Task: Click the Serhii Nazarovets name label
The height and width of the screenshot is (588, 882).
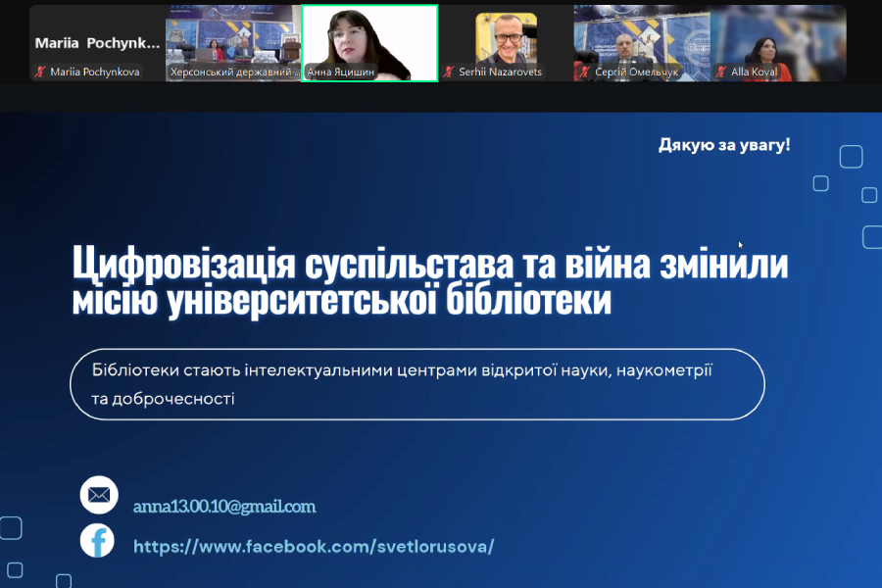Action: coord(500,72)
